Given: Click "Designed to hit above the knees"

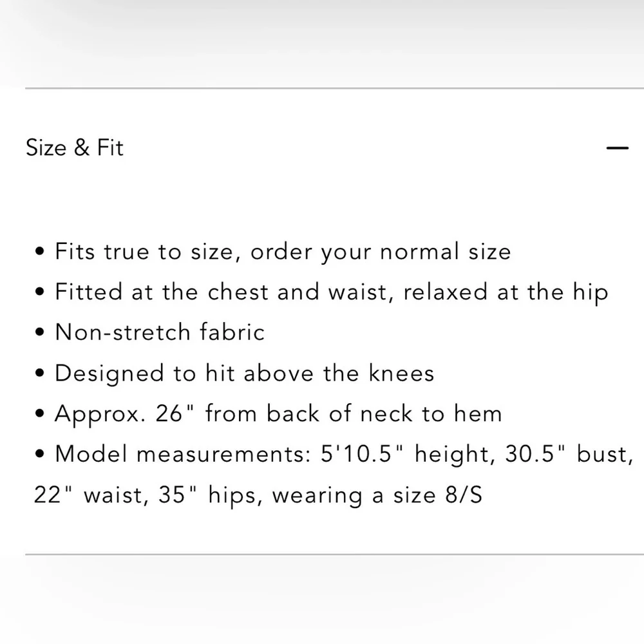Looking at the screenshot, I should pyautogui.click(x=244, y=373).
